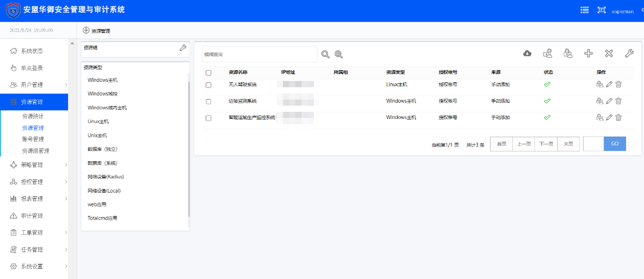Viewport: 644px width, 279px height.
Task: Delete 智能运输生产监控系统 using trash icon
Action: tap(618, 117)
